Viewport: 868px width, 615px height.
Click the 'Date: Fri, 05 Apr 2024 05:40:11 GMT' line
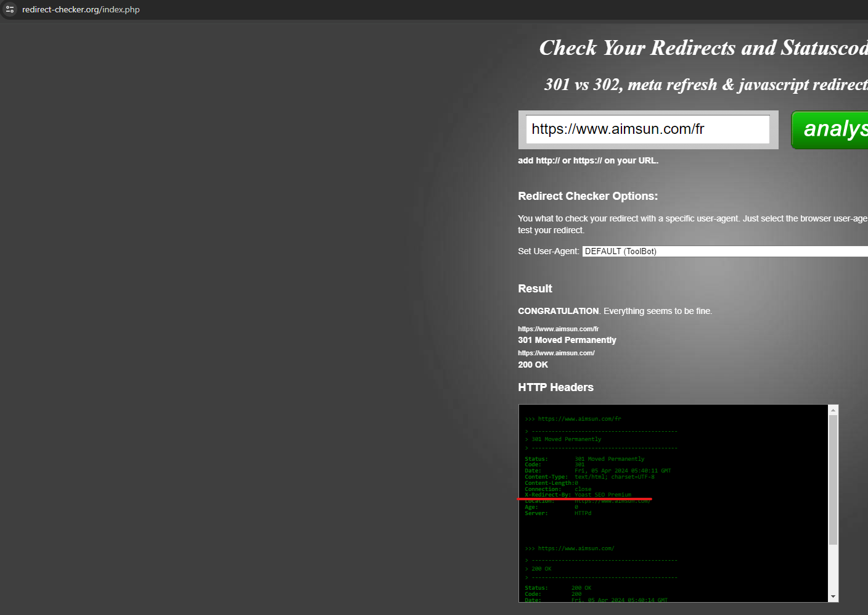[598, 471]
